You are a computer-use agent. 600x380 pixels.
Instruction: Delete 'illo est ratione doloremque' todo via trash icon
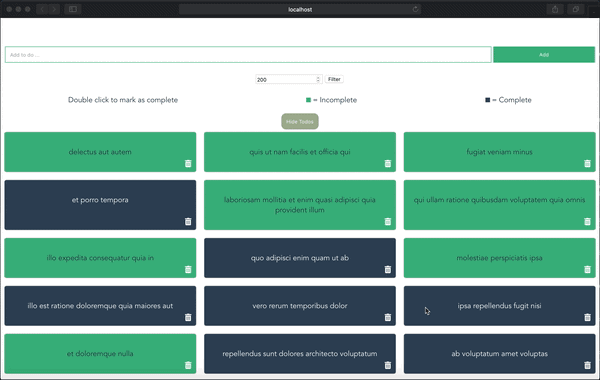click(x=188, y=317)
